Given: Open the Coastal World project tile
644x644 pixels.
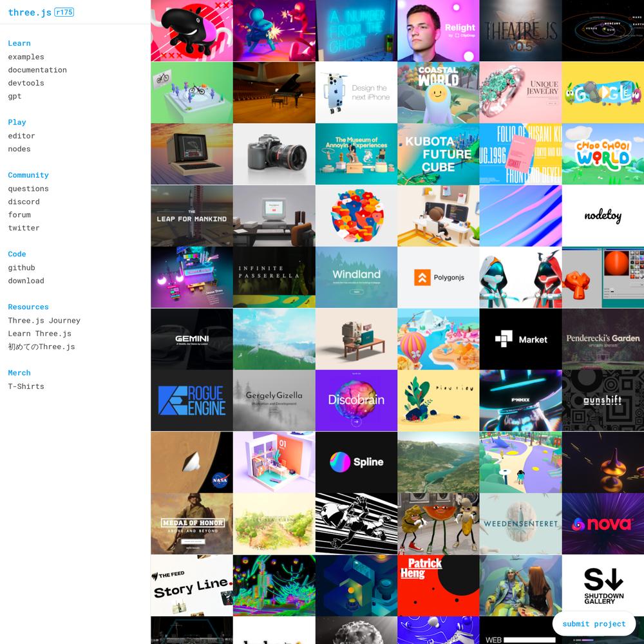Looking at the screenshot, I should [x=438, y=92].
